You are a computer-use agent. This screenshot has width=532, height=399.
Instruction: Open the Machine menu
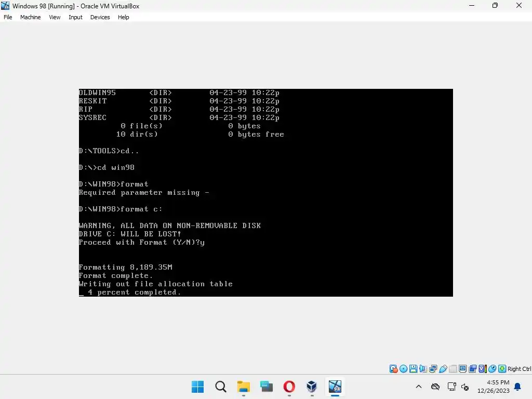30,17
